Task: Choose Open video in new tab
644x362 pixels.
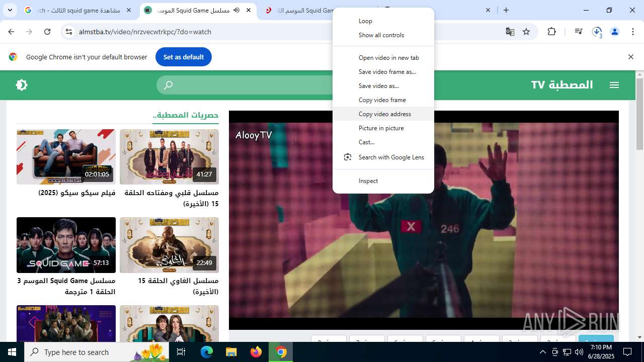Action: [383, 58]
